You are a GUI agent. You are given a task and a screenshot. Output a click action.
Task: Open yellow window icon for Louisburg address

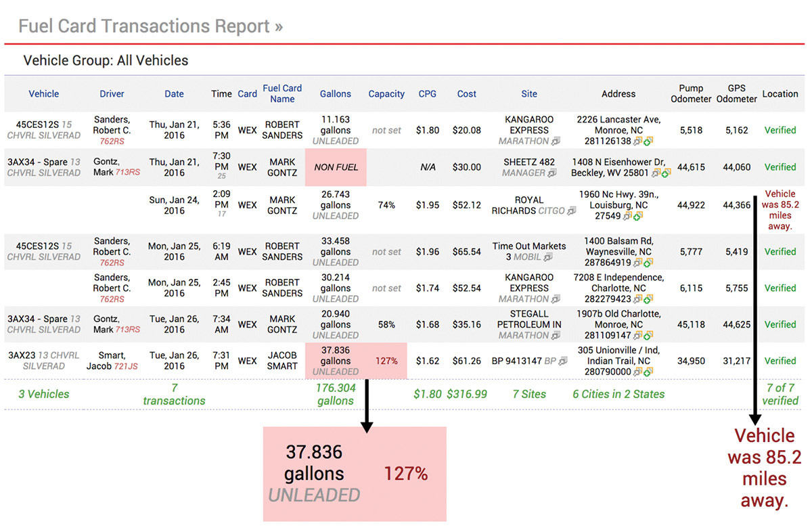coord(627,216)
